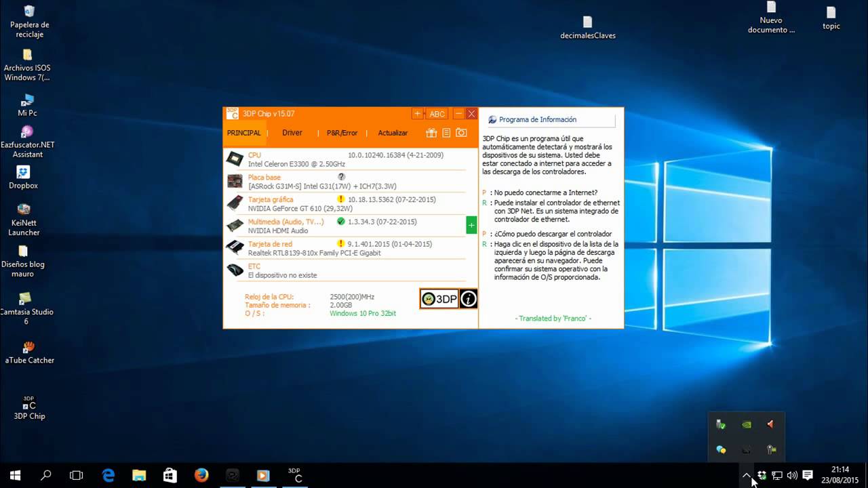868x488 pixels.
Task: Launch Firefox from the taskbar
Action: click(201, 476)
